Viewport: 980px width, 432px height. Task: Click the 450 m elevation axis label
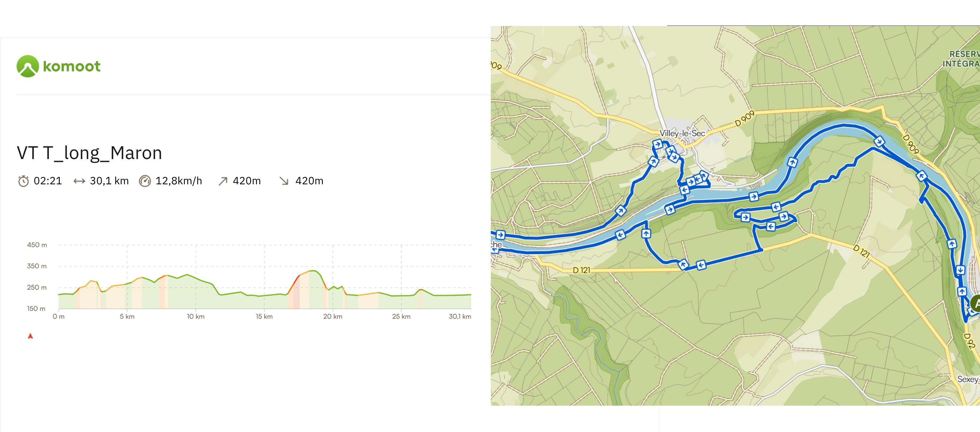pos(37,245)
